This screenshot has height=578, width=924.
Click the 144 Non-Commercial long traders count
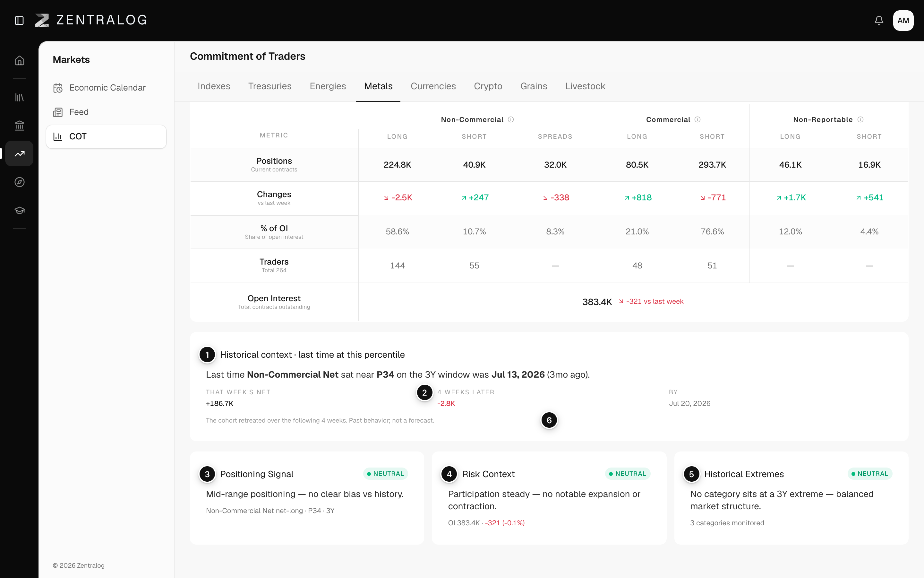click(x=397, y=266)
